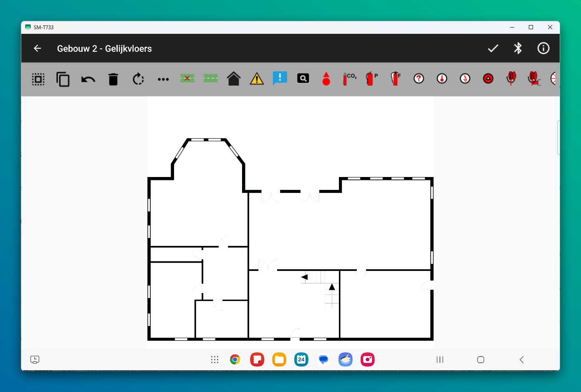This screenshot has width=581, height=392.
Task: Go back using the header arrow
Action: 38,48
